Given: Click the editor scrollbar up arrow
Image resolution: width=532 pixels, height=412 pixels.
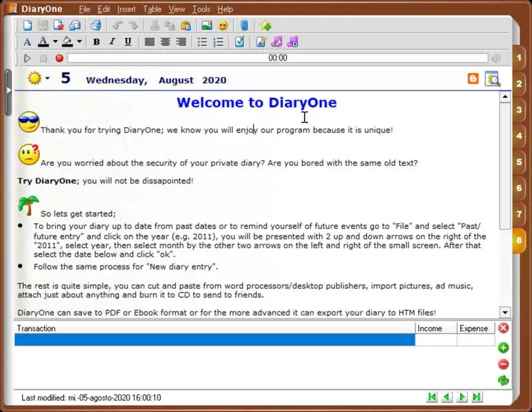Looking at the screenshot, I should pos(505,97).
